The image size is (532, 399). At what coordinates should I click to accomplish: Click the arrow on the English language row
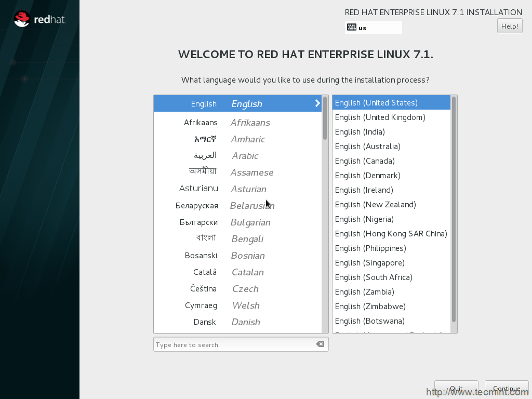[x=317, y=103]
